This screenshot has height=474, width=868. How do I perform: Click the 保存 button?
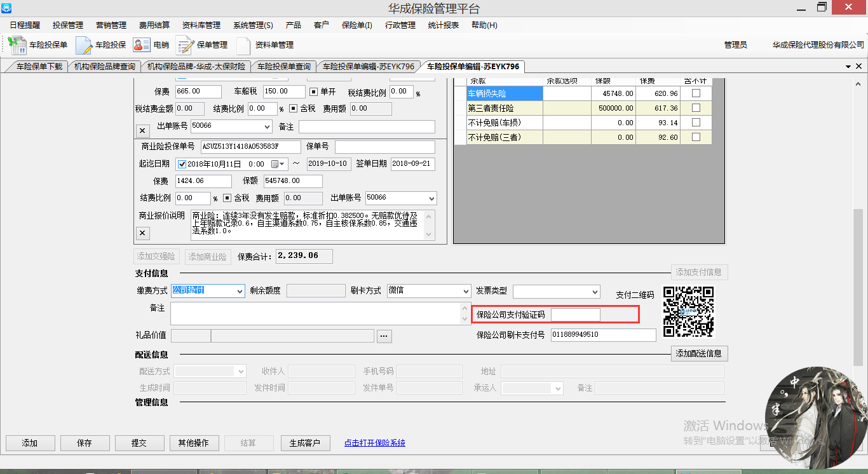click(x=85, y=443)
